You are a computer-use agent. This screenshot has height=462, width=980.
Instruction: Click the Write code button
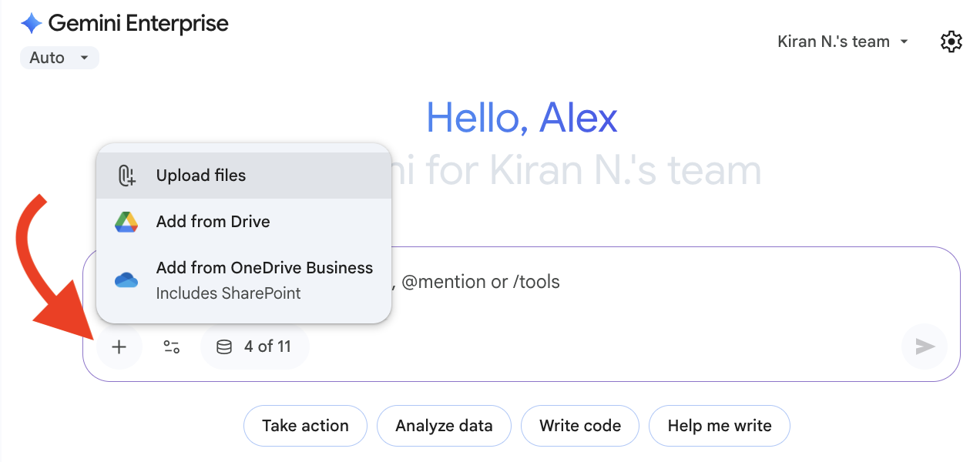pyautogui.click(x=579, y=425)
